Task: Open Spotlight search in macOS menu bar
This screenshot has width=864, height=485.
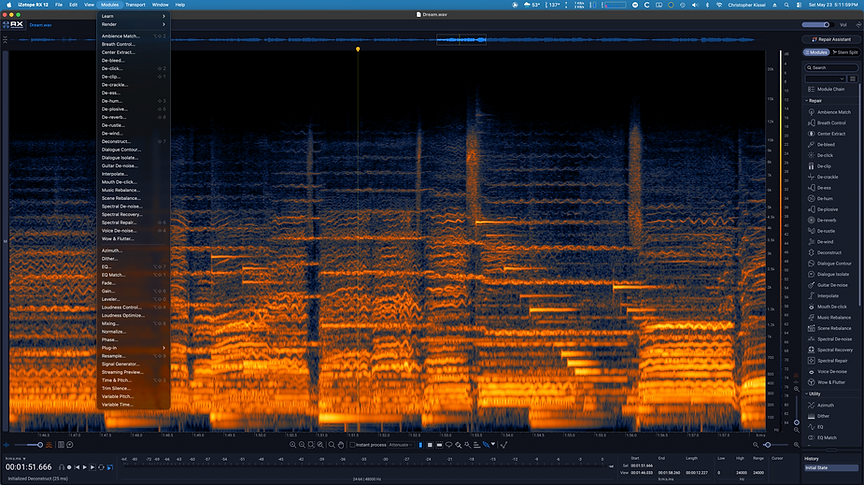Action: 786,4
